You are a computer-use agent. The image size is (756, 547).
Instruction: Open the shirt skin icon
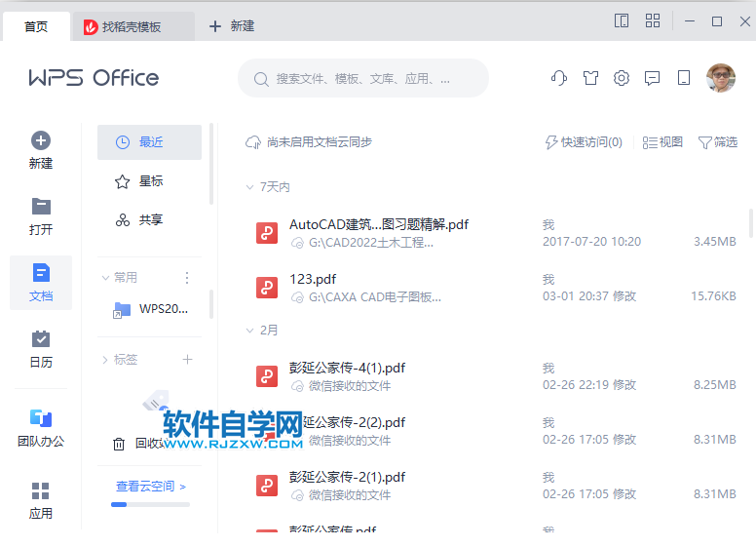click(x=590, y=78)
